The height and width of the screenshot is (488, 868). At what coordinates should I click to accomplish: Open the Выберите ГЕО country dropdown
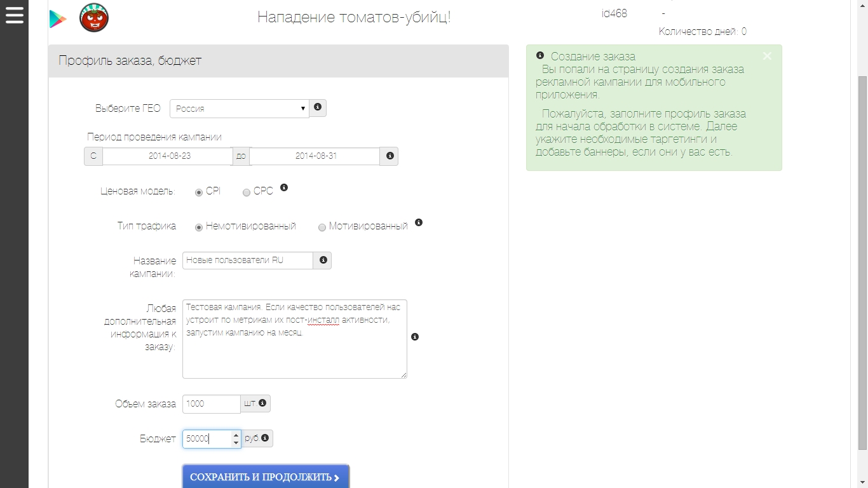tap(239, 109)
